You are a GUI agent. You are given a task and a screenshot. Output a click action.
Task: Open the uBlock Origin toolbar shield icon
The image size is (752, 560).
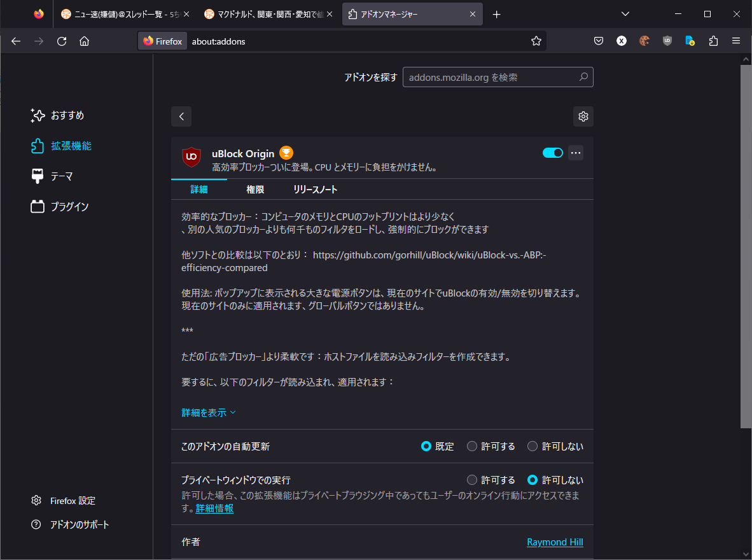(x=667, y=41)
